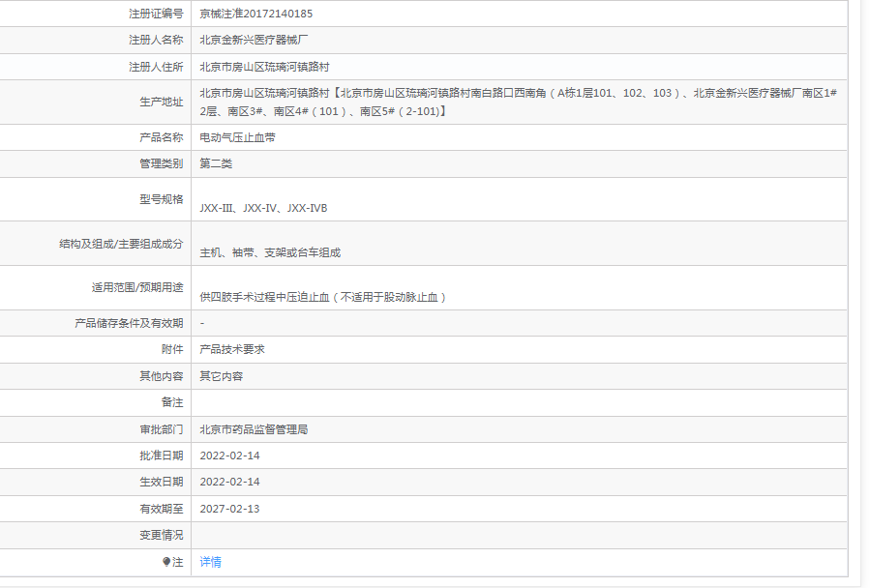Click product name 电动气压止血带
The height and width of the screenshot is (588, 870).
pos(237,137)
